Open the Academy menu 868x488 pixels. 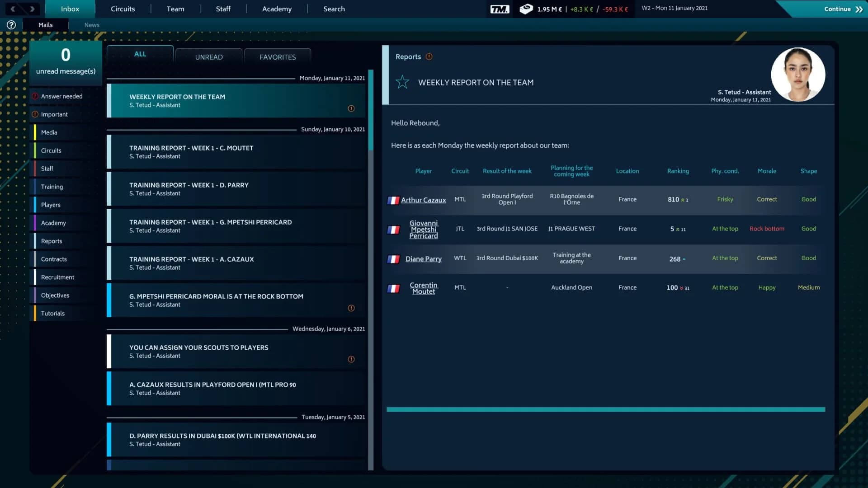(x=276, y=9)
